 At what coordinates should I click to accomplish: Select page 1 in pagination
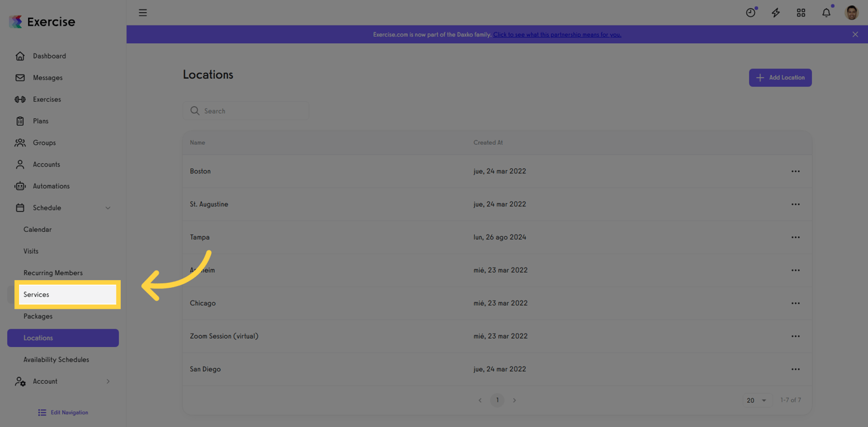coord(497,400)
